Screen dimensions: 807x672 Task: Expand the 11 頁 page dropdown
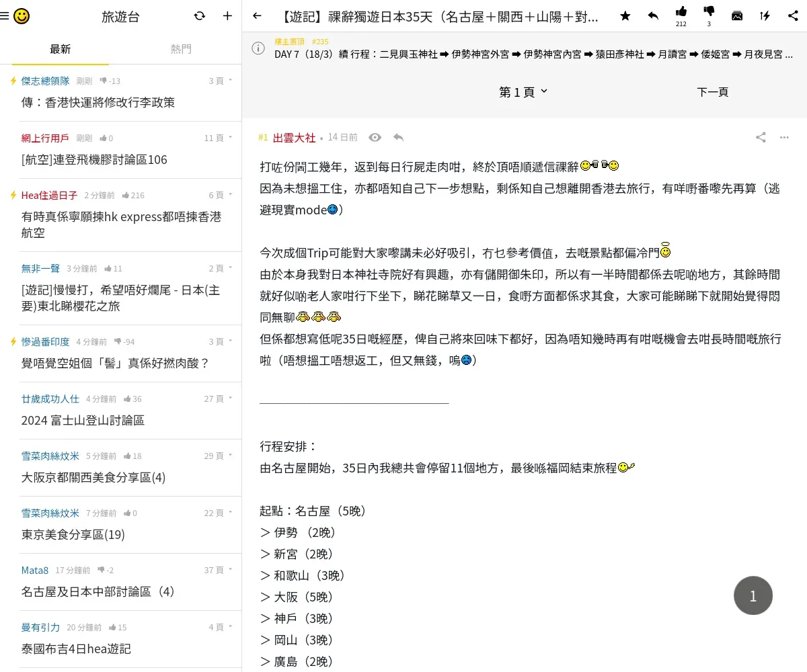[x=219, y=138]
